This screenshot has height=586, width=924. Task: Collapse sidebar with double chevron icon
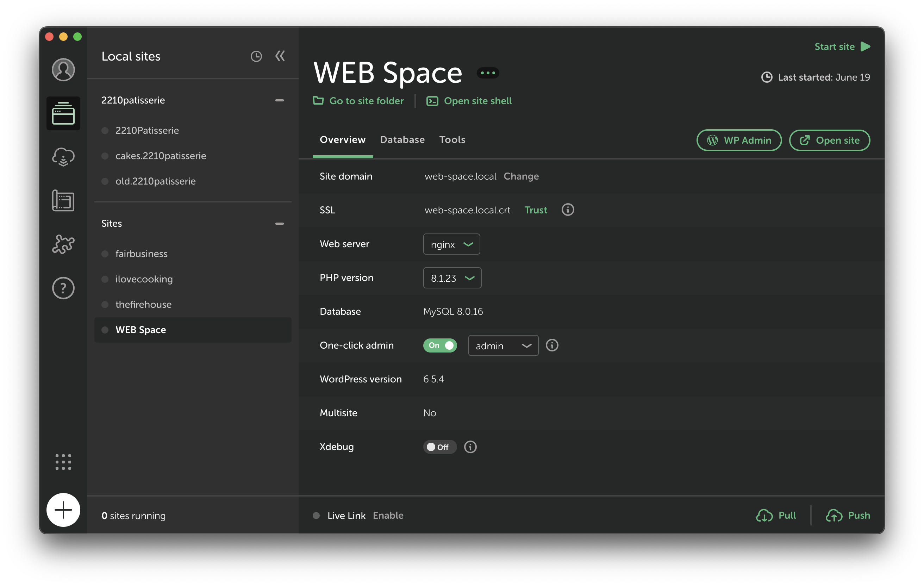[x=280, y=56]
